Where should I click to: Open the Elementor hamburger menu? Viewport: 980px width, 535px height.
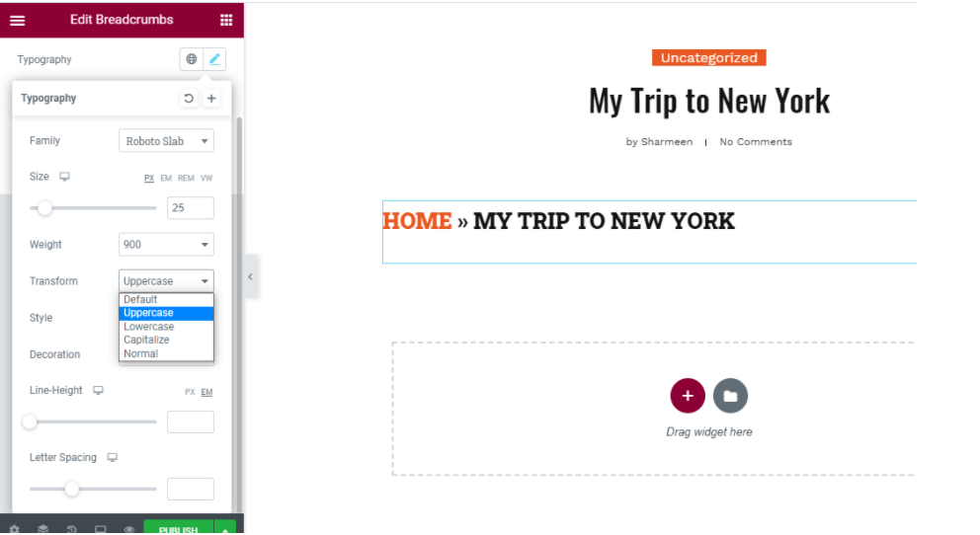pyautogui.click(x=17, y=20)
